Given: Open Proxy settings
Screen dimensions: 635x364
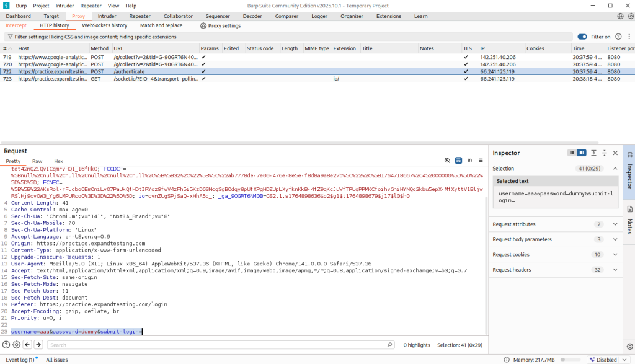Looking at the screenshot, I should click(220, 26).
